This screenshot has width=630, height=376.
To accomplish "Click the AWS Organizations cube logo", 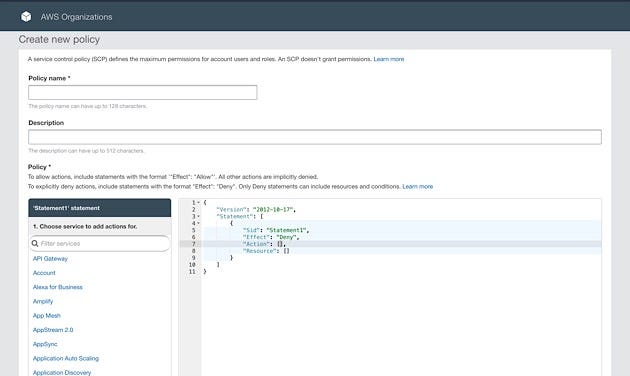I will pyautogui.click(x=26, y=17).
